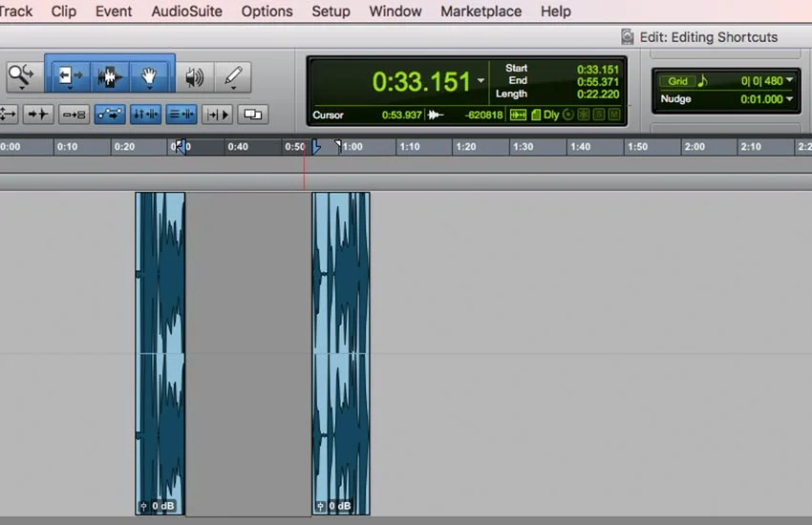Click the Edit window title icon
This screenshot has width=812, height=525.
(x=627, y=36)
